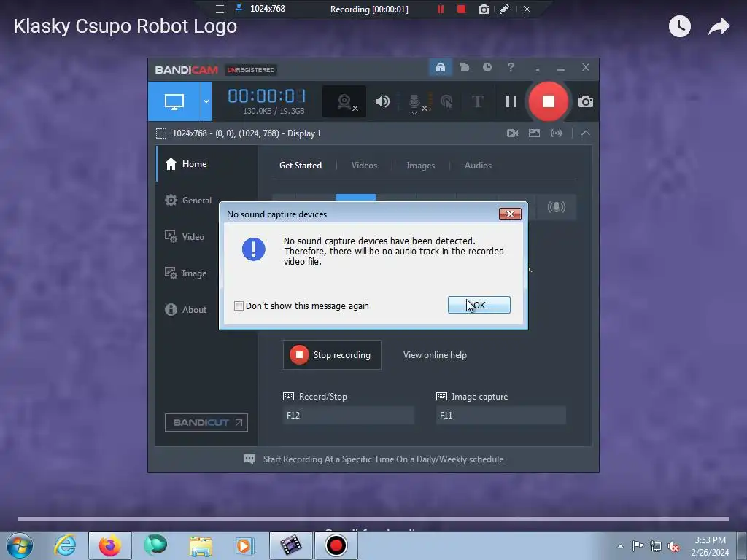Click OK in the sound capture dialog

[x=479, y=305]
